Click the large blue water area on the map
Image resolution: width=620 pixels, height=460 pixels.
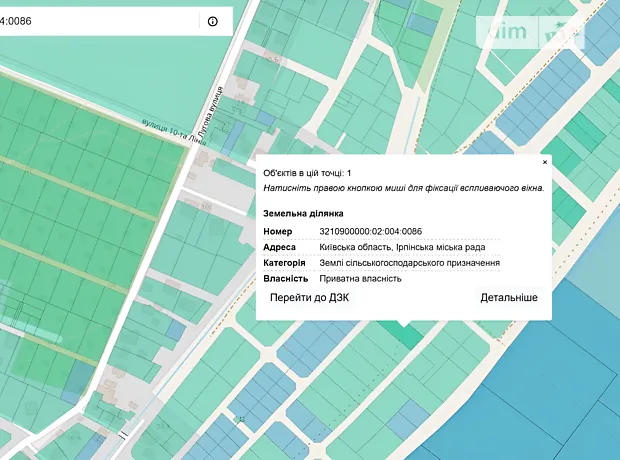[560, 390]
